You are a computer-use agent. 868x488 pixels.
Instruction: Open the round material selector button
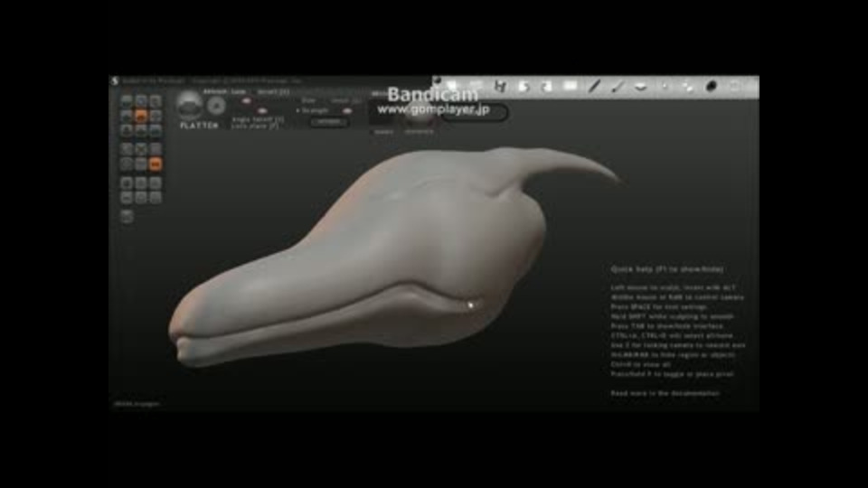216,105
